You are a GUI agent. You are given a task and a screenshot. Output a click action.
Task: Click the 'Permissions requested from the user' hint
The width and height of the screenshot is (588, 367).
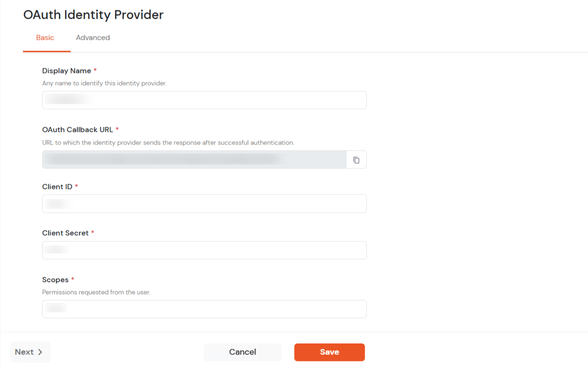pos(96,292)
